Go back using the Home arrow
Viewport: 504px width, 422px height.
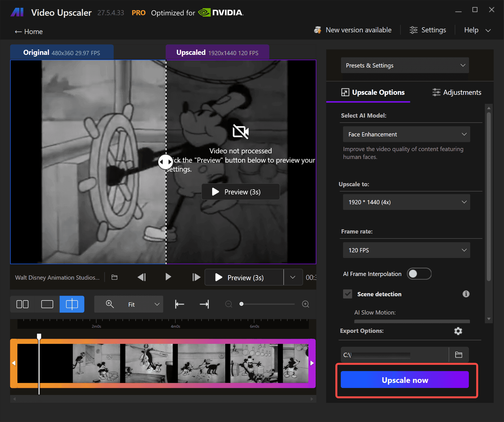click(28, 32)
